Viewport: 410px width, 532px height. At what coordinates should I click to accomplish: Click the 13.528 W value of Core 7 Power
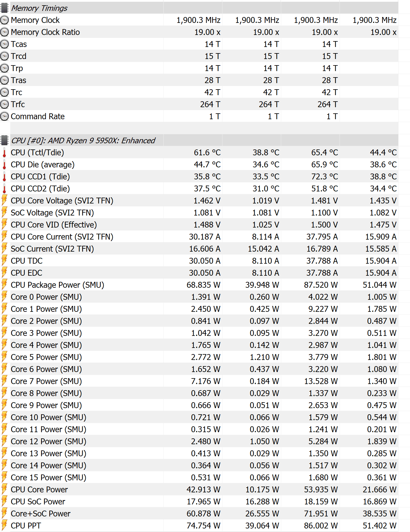click(x=321, y=381)
